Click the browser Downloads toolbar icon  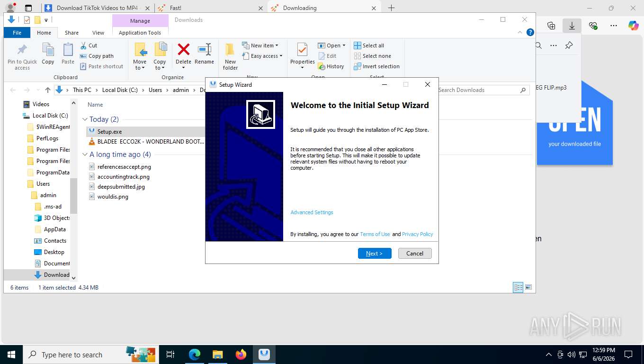click(x=572, y=26)
